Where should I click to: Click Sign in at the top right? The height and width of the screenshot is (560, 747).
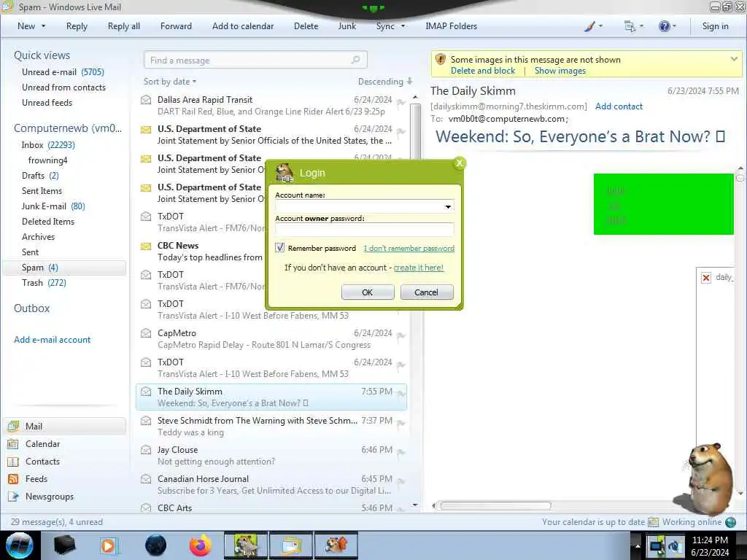pos(715,26)
